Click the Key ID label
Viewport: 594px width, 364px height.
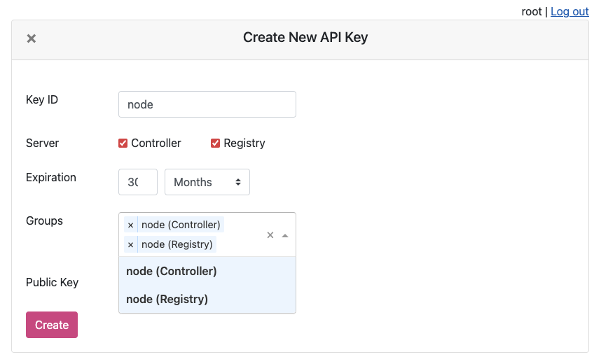pyautogui.click(x=42, y=99)
